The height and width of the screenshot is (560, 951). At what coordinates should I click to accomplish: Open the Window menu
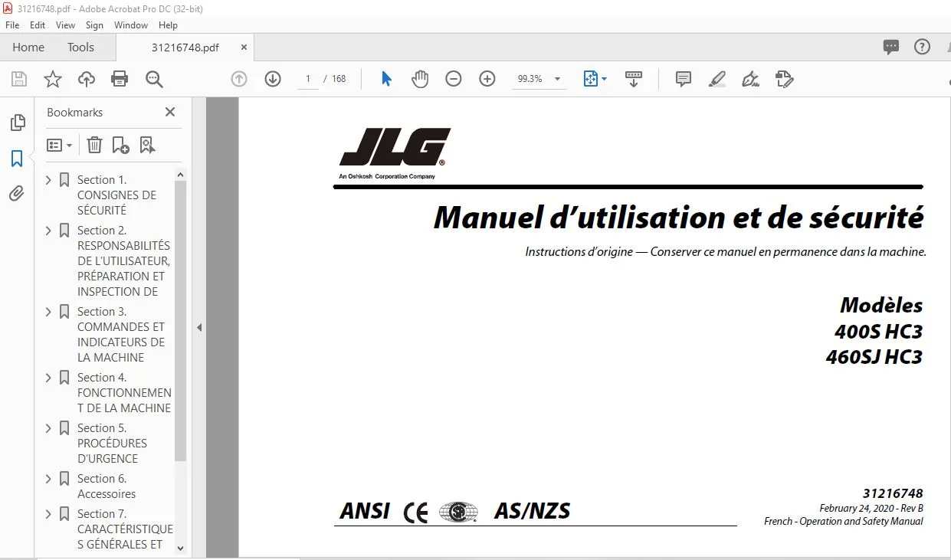coord(131,25)
